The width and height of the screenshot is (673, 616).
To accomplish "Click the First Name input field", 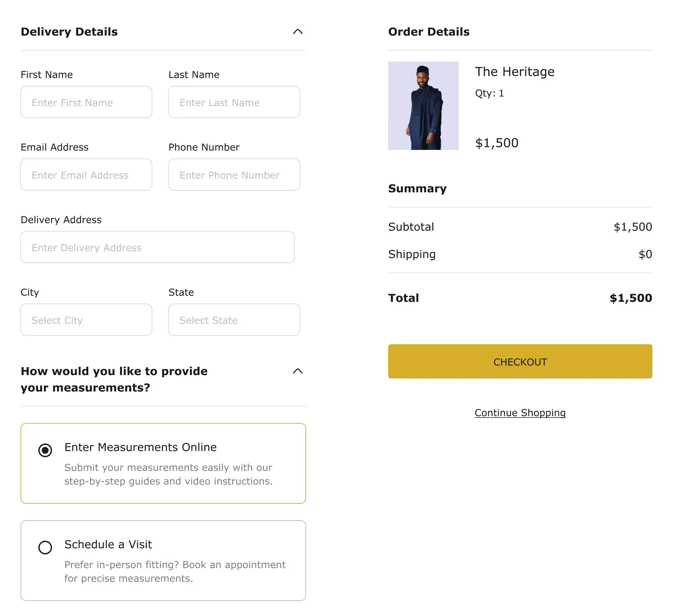I will pos(86,102).
